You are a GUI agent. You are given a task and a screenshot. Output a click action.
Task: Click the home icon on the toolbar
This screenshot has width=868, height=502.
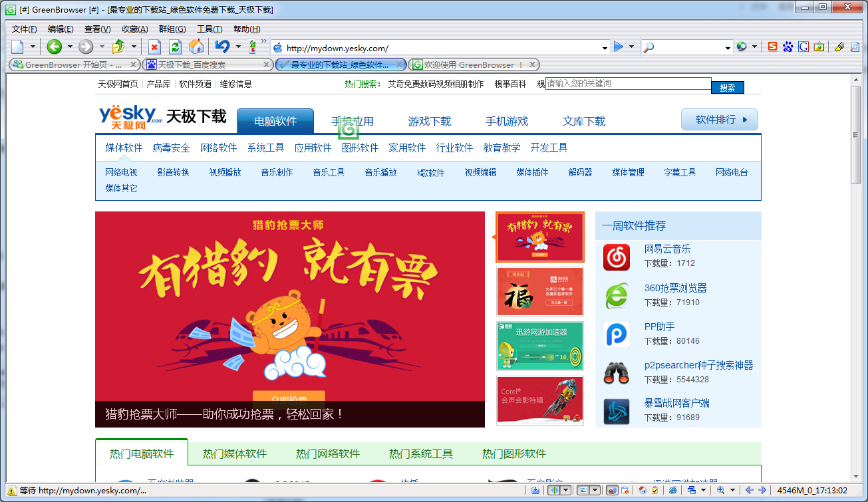196,47
